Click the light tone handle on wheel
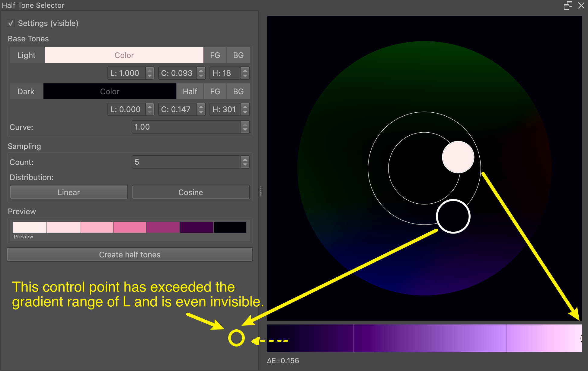Viewport: 588px width, 371px height. [458, 157]
